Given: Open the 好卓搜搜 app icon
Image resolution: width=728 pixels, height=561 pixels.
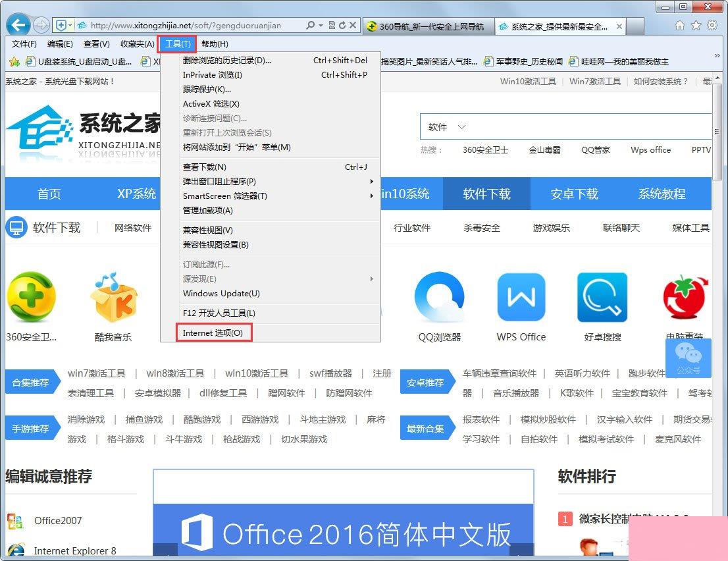Looking at the screenshot, I should pyautogui.click(x=602, y=297).
